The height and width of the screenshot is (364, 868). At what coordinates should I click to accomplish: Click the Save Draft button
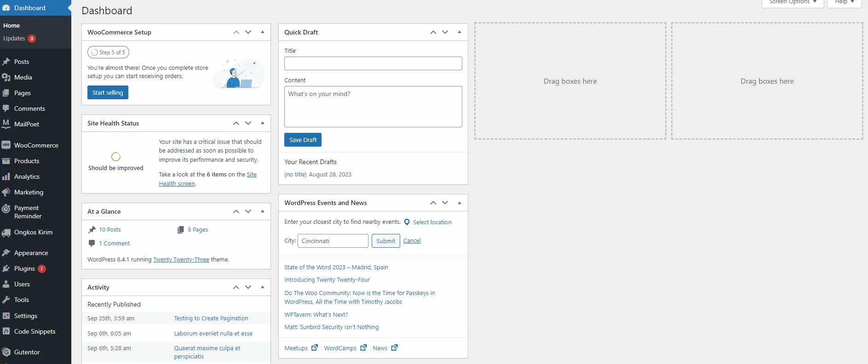tap(303, 140)
